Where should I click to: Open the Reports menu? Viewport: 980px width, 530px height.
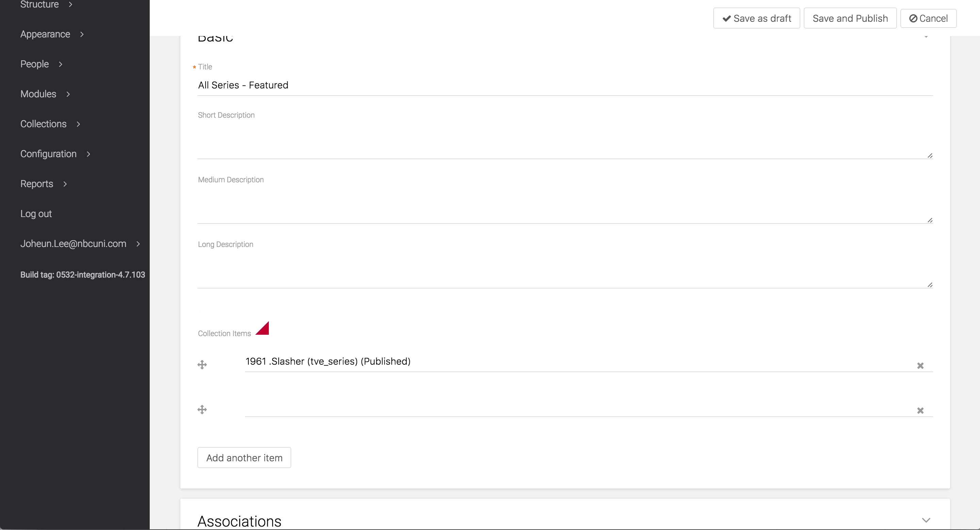click(36, 184)
